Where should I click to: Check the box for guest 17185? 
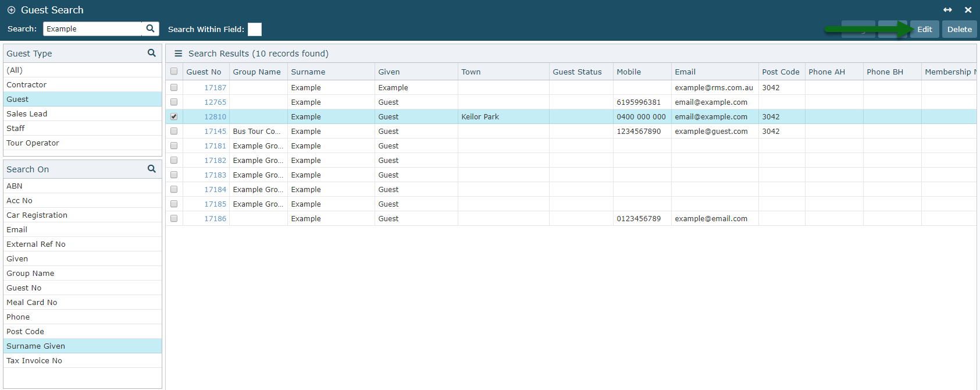pos(174,204)
